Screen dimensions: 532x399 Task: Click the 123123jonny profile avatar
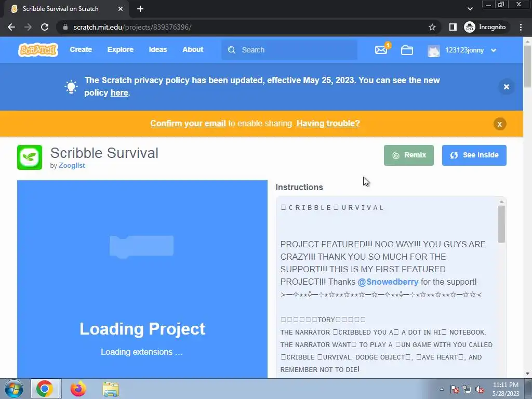(434, 50)
